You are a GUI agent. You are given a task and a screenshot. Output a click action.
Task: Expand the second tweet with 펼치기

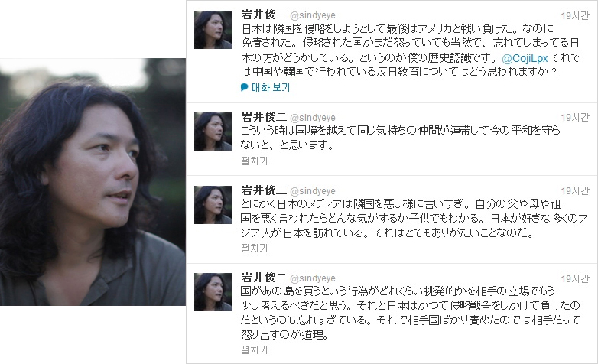coord(255,161)
